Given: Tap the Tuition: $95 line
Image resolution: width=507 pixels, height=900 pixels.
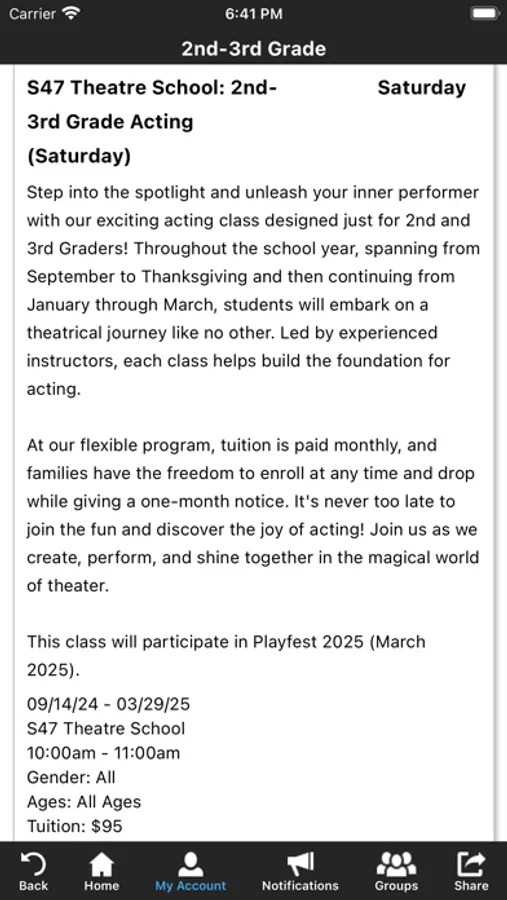Looking at the screenshot, I should (75, 827).
